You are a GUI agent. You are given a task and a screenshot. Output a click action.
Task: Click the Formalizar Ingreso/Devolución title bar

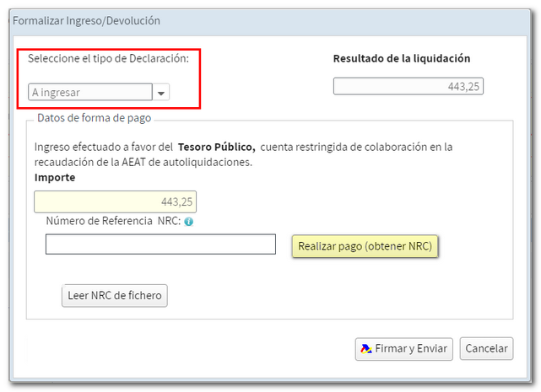(88, 20)
